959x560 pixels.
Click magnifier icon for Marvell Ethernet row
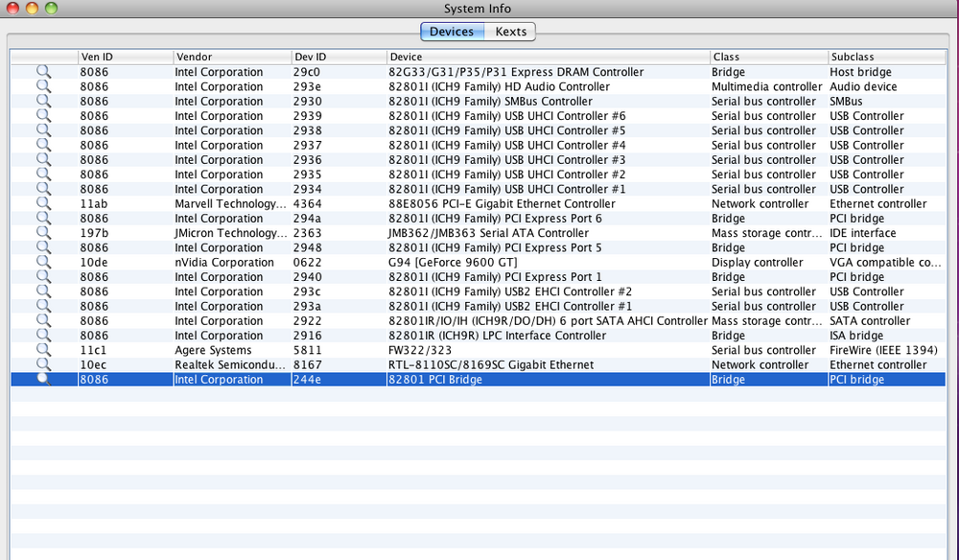coord(43,203)
